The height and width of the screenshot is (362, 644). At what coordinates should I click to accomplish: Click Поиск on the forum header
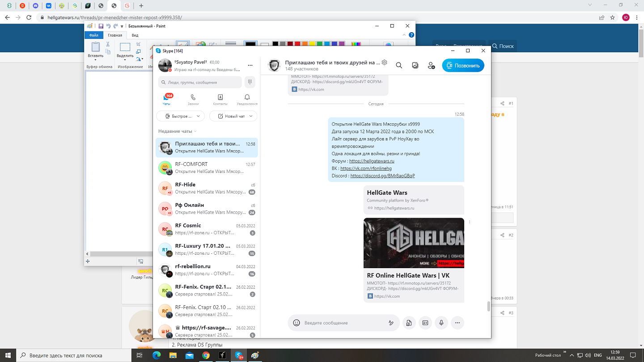click(503, 46)
